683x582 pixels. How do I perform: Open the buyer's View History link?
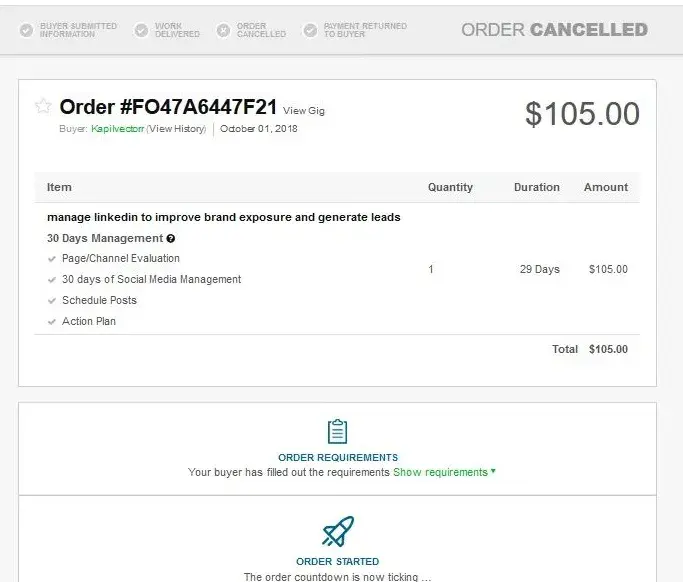click(177, 129)
